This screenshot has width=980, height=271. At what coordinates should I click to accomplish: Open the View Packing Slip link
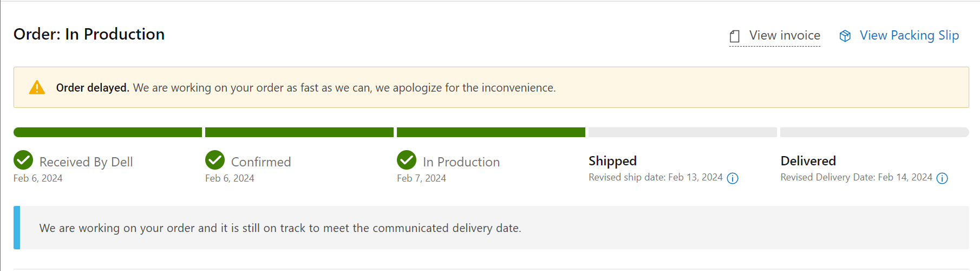(x=909, y=35)
